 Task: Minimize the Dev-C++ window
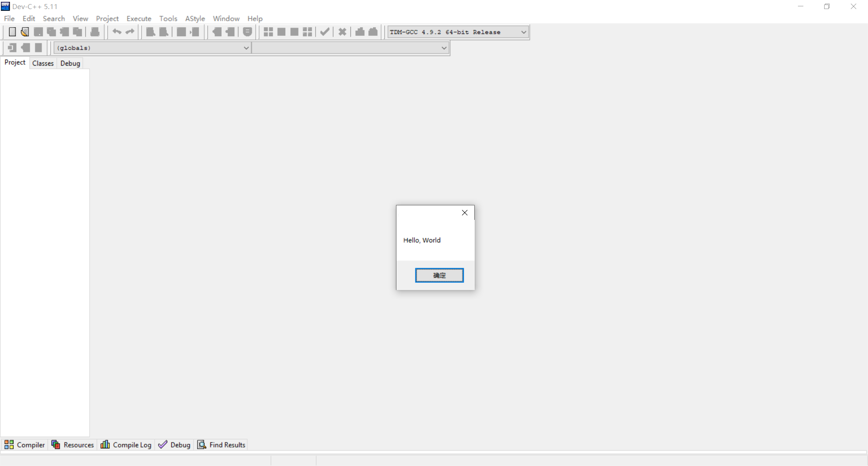point(801,6)
